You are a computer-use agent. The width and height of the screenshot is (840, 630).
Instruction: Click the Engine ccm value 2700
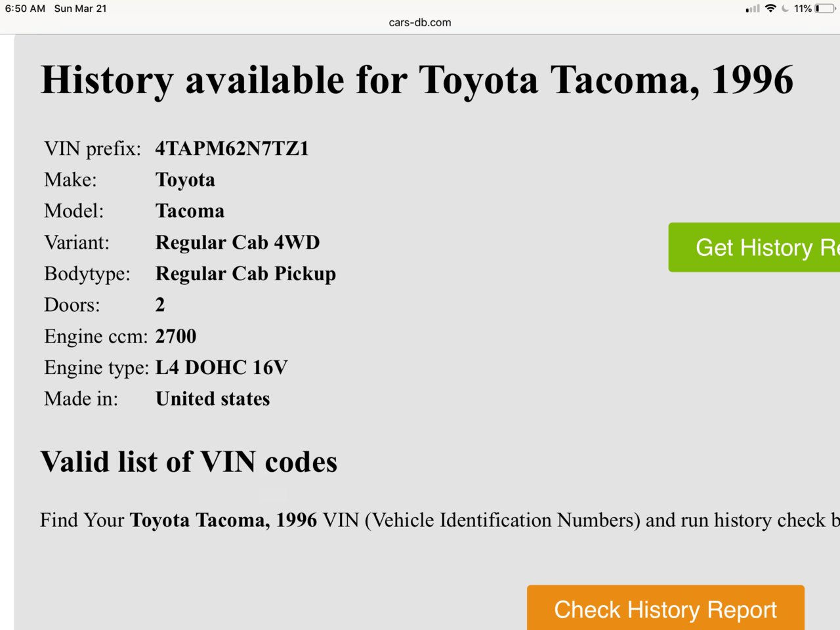176,336
